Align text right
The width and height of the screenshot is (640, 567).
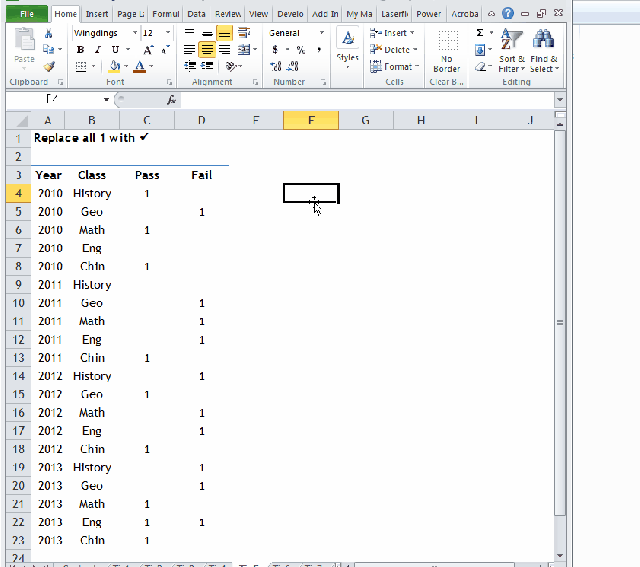(224, 50)
